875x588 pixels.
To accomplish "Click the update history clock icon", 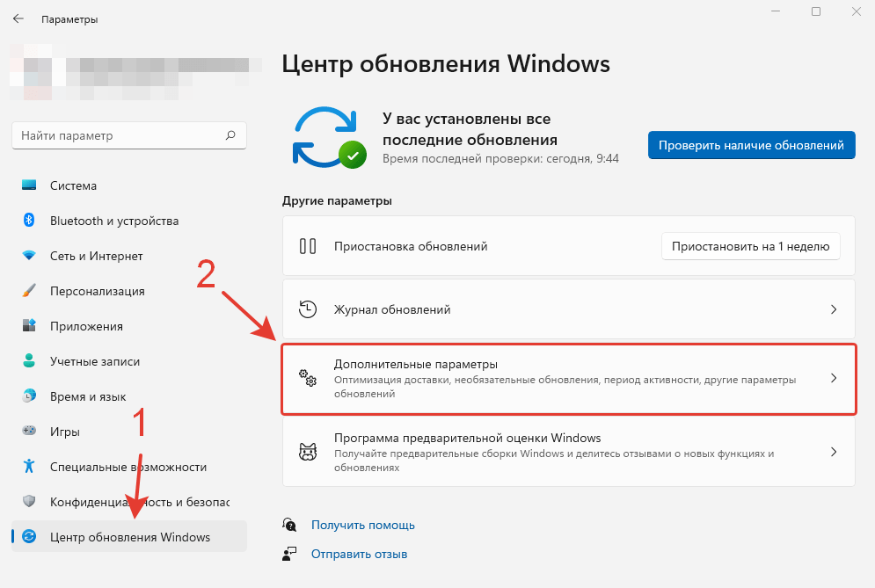I will [x=308, y=309].
